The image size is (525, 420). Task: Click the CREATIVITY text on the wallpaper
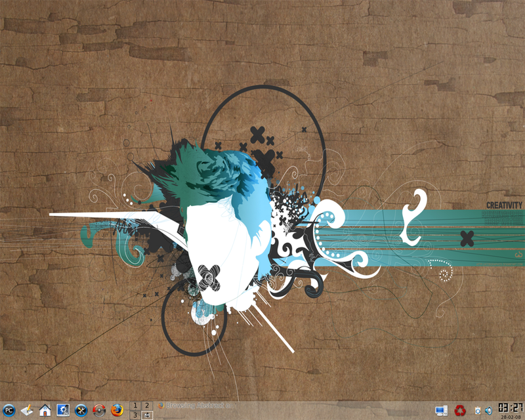pyautogui.click(x=504, y=205)
